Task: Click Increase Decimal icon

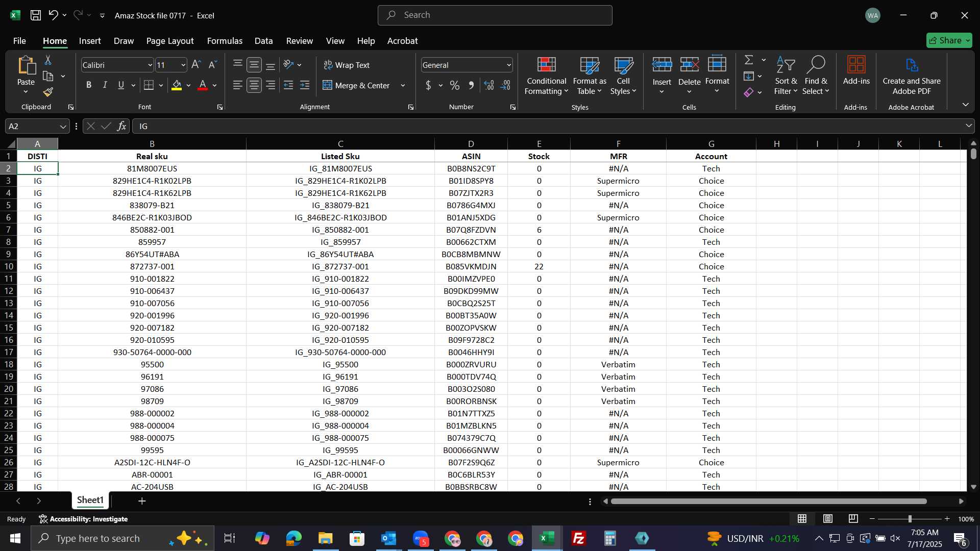Action: coord(489,85)
